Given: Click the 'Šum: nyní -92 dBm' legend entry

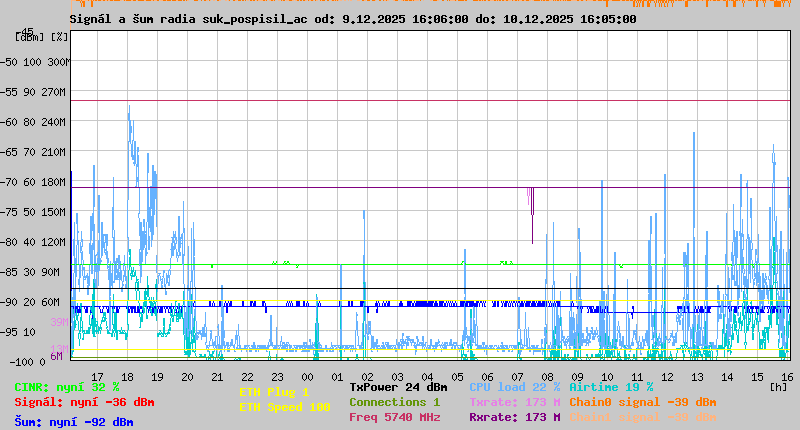Looking at the screenshot, I should 73,422.
